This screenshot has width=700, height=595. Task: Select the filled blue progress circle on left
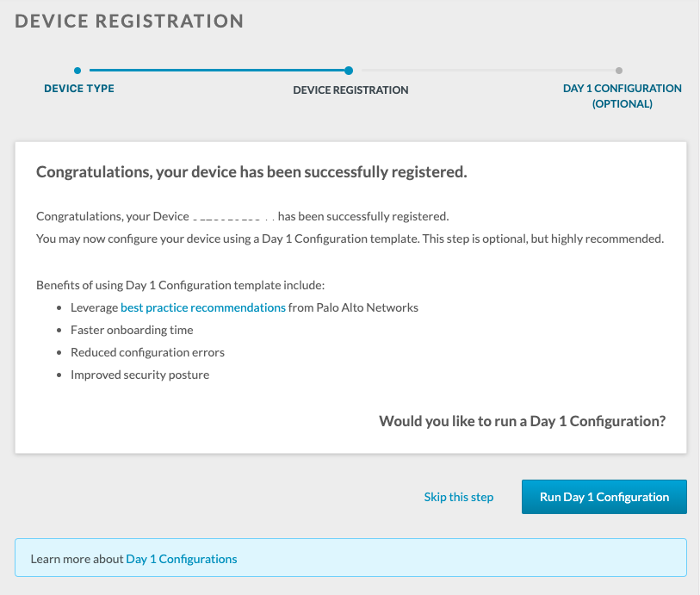pyautogui.click(x=79, y=71)
